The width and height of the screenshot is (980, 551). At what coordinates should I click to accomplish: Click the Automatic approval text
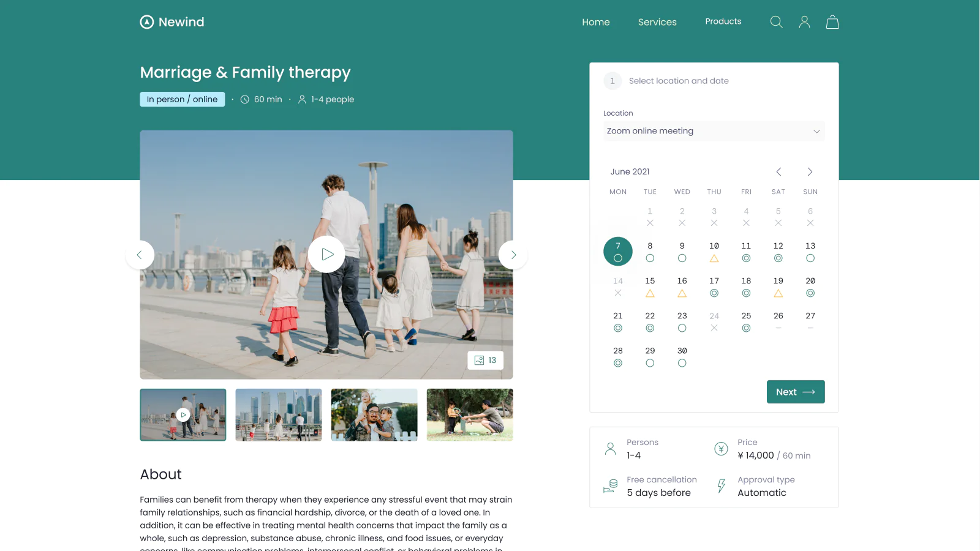pos(762,493)
